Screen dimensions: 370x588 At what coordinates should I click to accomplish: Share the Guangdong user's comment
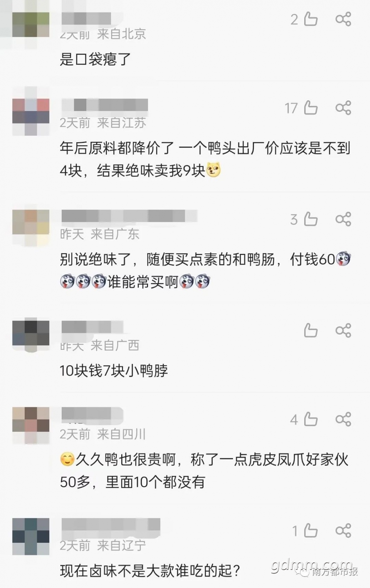(x=343, y=219)
